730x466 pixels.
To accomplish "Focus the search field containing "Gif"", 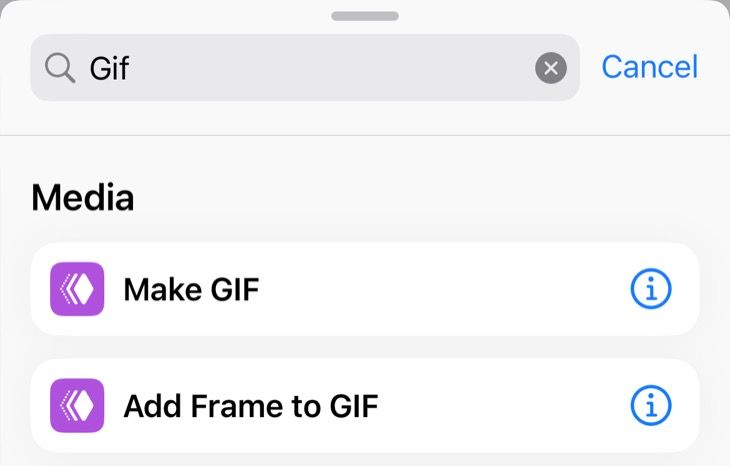I will coord(300,68).
